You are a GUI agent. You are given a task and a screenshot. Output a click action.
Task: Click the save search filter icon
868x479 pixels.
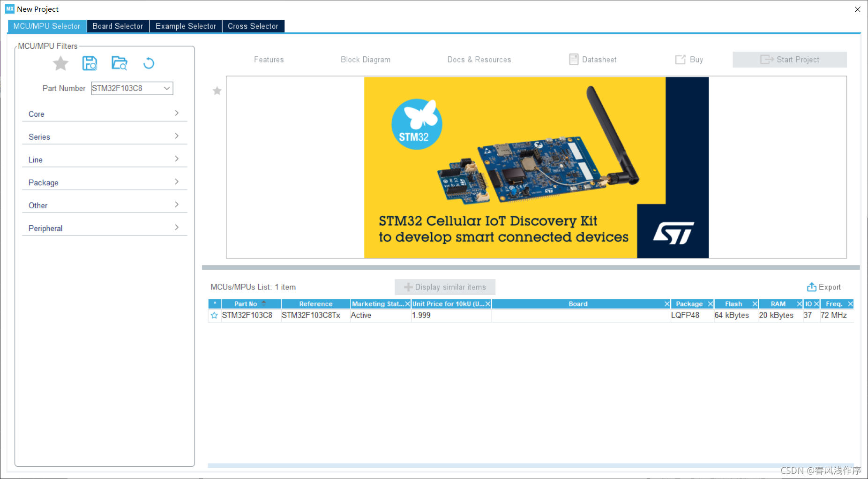point(90,63)
